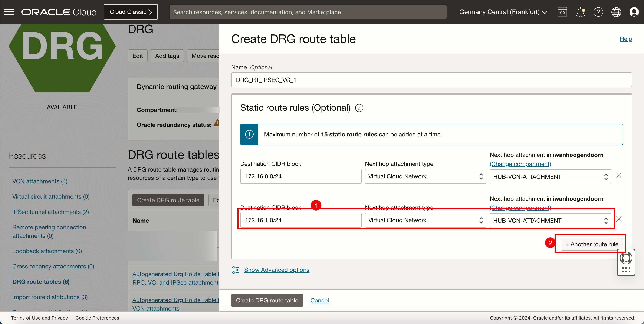
Task: Select Next hop attachment type for second rule
Action: (x=424, y=220)
